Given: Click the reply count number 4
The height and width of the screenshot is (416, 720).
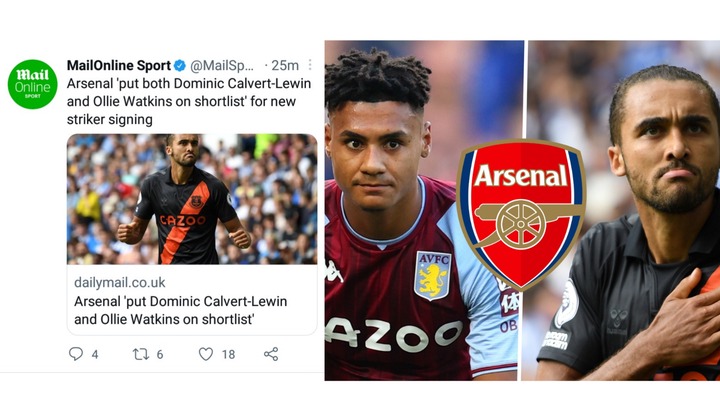Looking at the screenshot, I should click(x=95, y=354).
